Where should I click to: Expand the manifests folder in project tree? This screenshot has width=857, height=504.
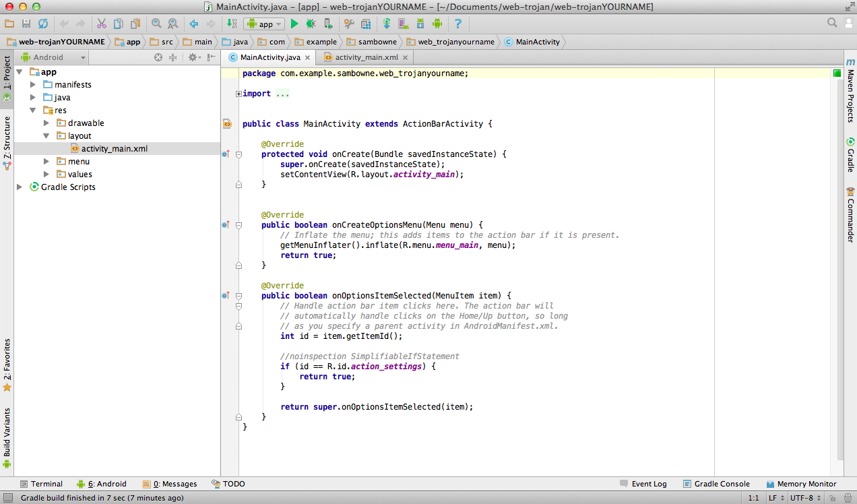coord(33,85)
